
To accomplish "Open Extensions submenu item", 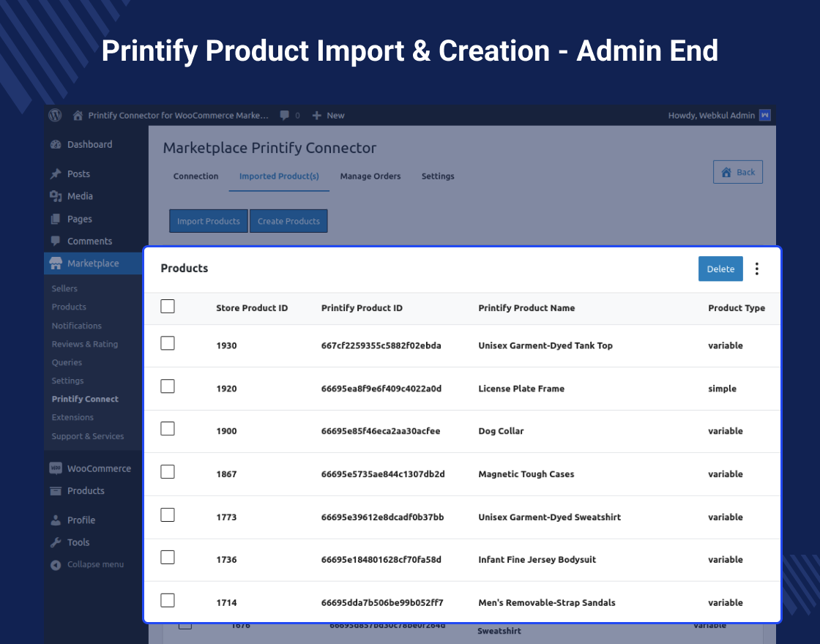I will 72,417.
